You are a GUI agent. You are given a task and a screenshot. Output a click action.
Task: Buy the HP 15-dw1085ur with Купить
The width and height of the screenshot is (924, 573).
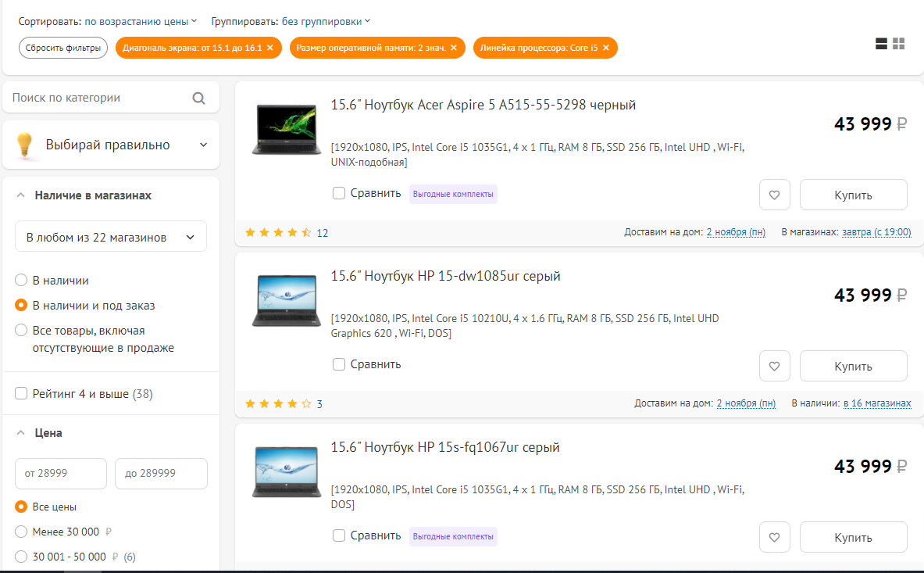point(853,366)
